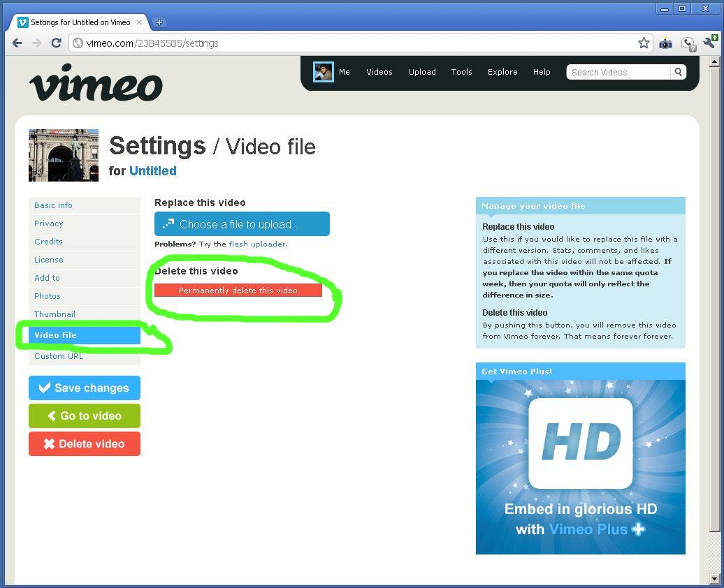Viewport: 724px width, 588px height.
Task: Open a new browser tab
Action: click(159, 22)
